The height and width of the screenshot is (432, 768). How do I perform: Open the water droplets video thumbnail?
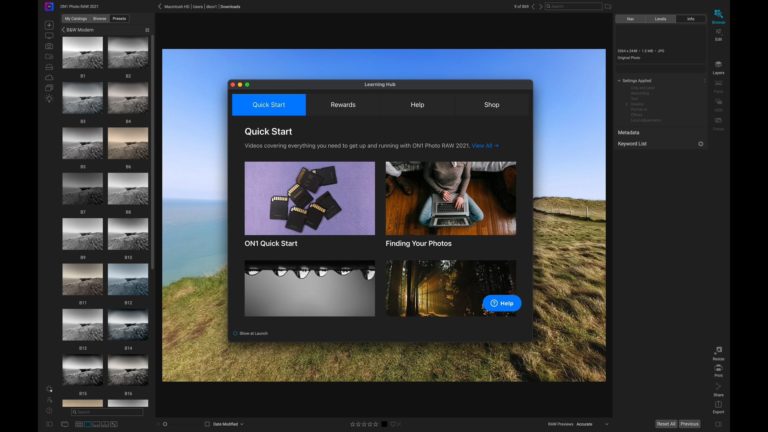[310, 288]
